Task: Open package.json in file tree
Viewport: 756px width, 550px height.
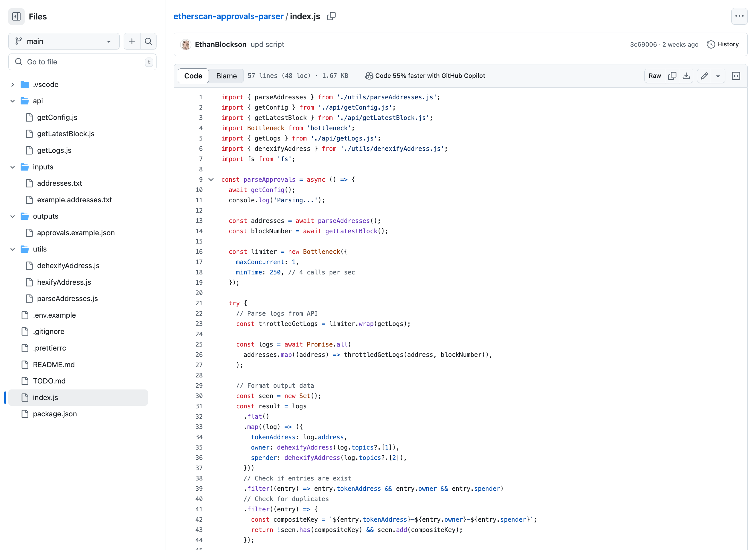Action: coord(55,414)
